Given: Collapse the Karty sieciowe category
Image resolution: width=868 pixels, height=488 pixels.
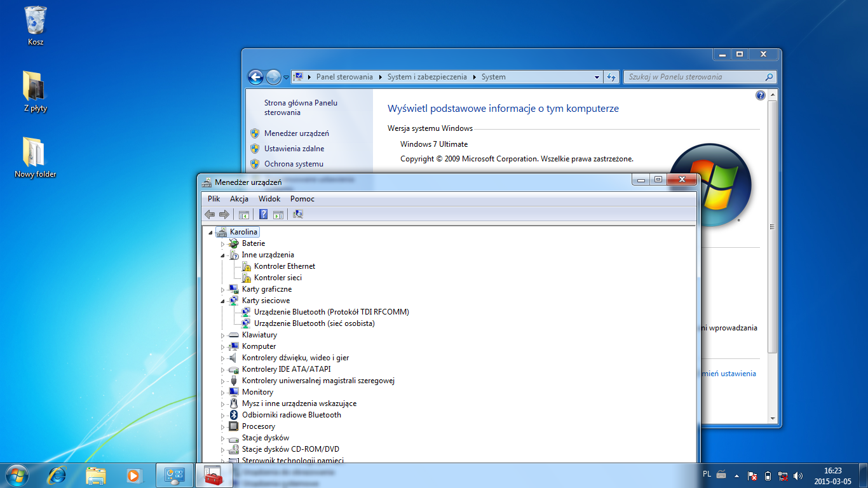Looking at the screenshot, I should (223, 301).
